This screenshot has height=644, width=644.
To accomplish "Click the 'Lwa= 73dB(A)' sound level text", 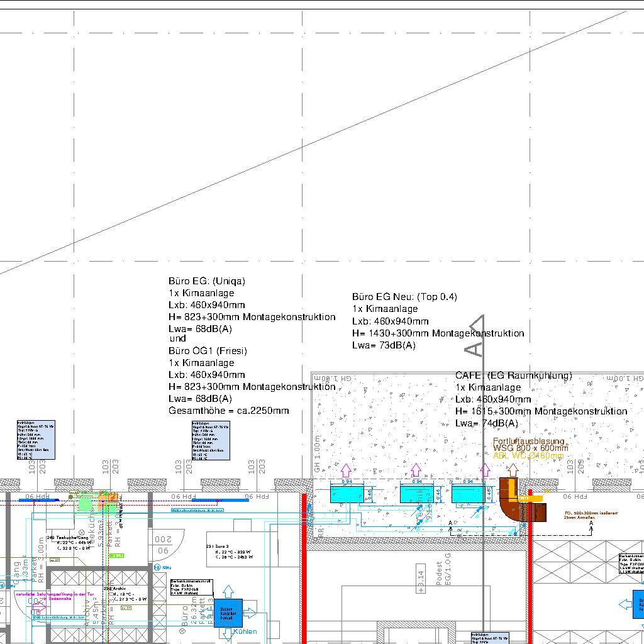I will pyautogui.click(x=384, y=345).
